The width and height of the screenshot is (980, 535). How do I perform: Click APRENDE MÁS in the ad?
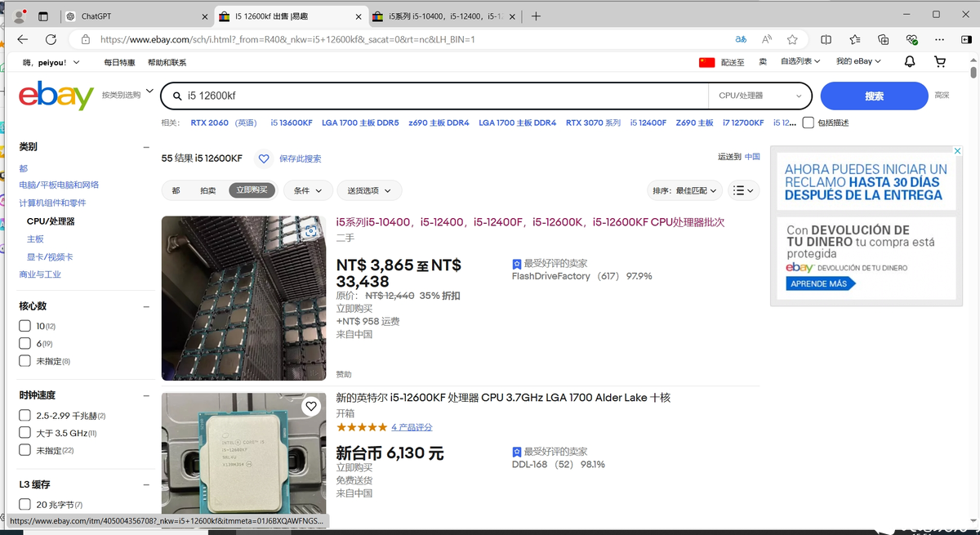tap(821, 283)
